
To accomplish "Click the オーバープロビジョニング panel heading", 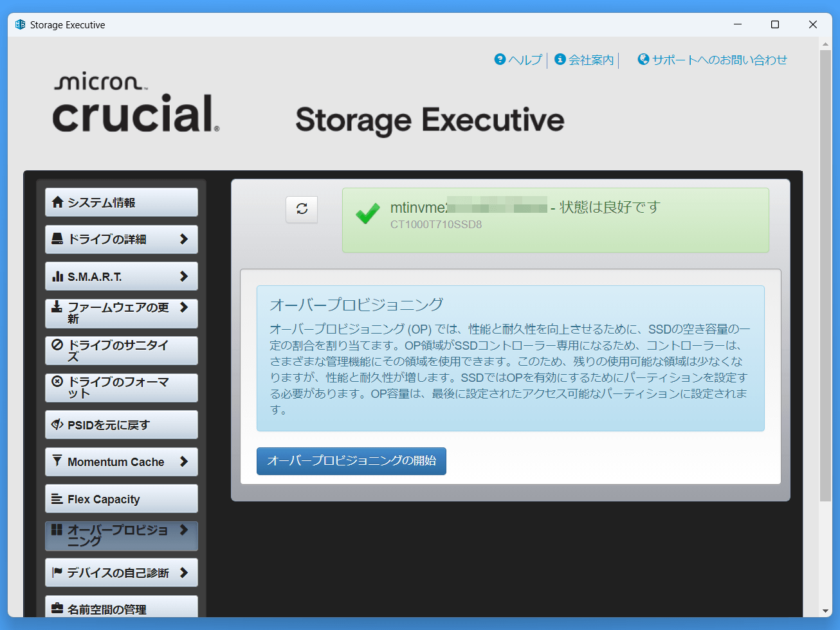I will [357, 304].
